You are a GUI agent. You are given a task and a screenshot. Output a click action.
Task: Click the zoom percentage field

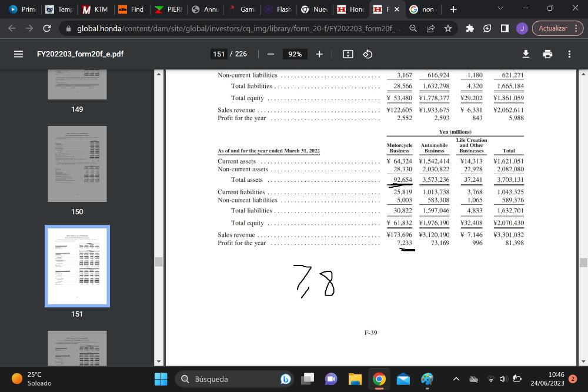[x=295, y=54]
